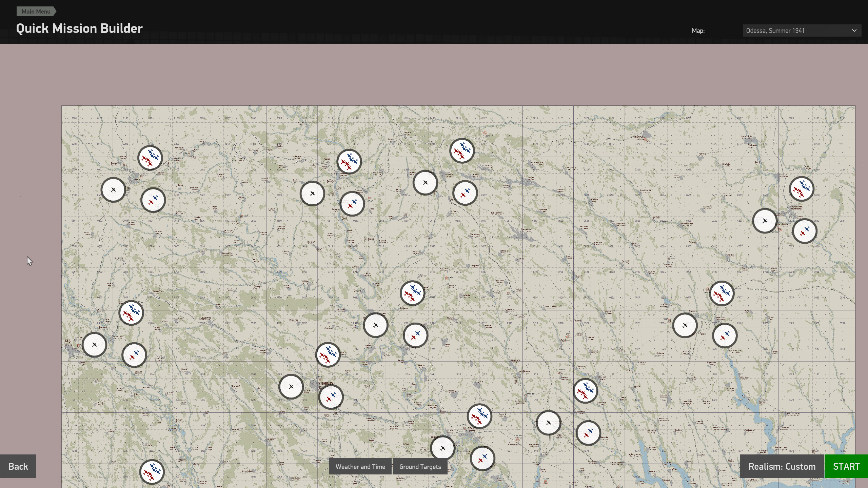868x488 pixels.
Task: Click the lone black aircraft marker near Iasi
Action: [94, 345]
